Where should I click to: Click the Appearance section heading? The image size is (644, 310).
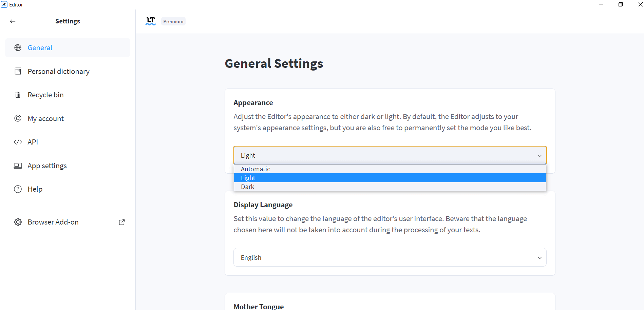click(x=253, y=103)
